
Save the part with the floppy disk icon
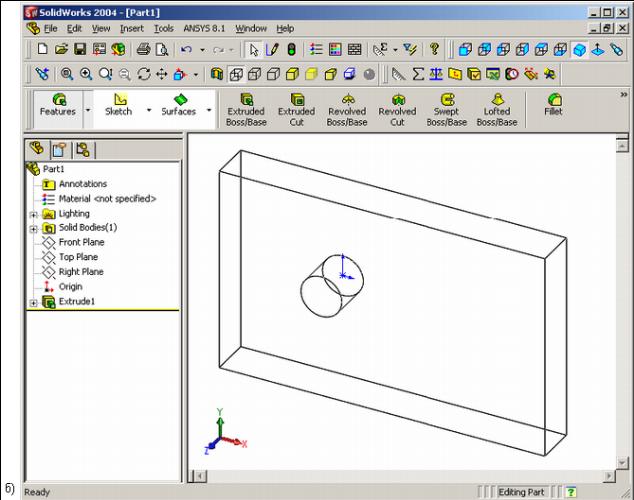tap(80, 49)
